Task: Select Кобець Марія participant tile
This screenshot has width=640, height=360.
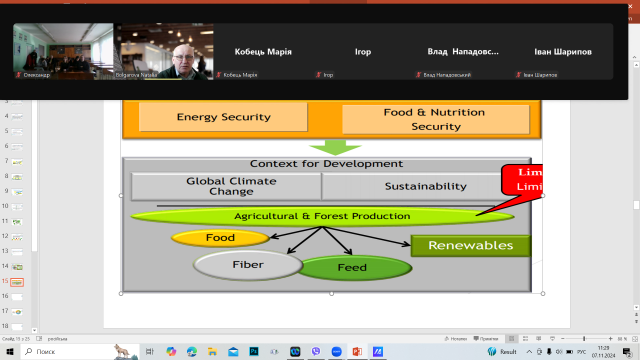Action: [263, 51]
